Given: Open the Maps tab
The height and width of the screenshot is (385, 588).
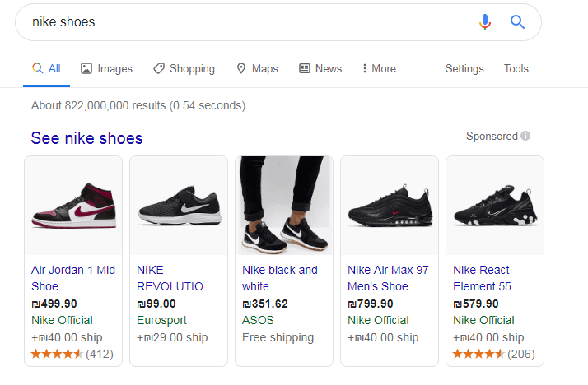Looking at the screenshot, I should pos(257,69).
